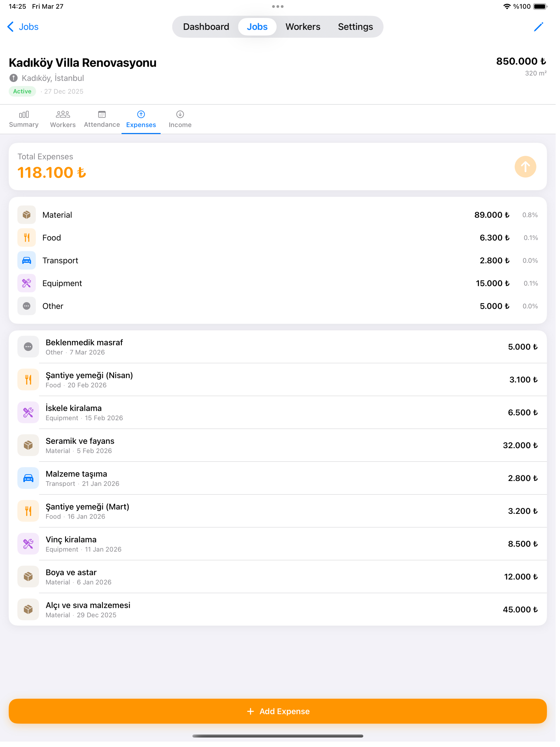Tap the 45.000 ₺ amount for Alçı ve sıva

520,609
